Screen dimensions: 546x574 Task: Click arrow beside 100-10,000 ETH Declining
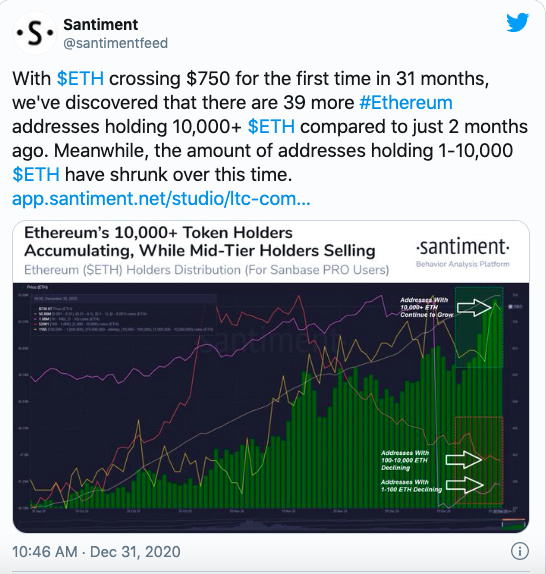[464, 459]
